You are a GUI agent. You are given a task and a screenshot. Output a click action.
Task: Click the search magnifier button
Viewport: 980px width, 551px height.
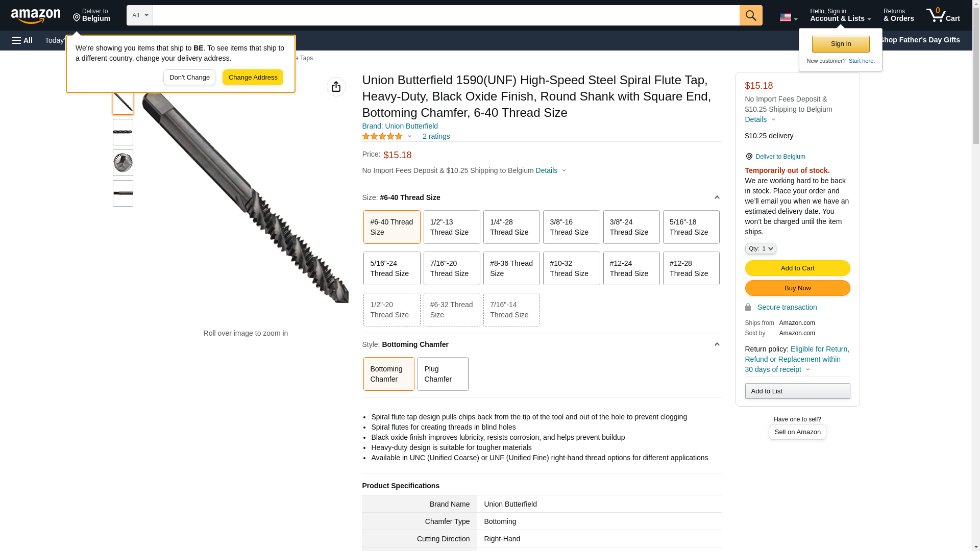point(750,15)
